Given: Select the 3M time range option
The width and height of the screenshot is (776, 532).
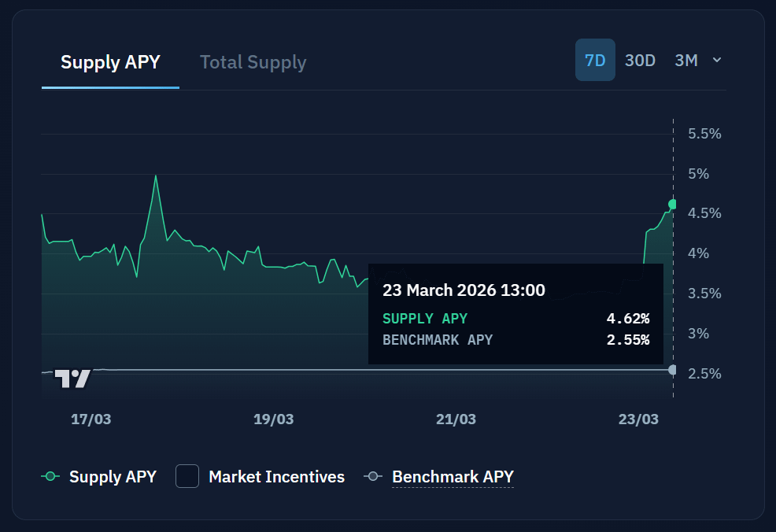Looking at the screenshot, I should tap(685, 61).
